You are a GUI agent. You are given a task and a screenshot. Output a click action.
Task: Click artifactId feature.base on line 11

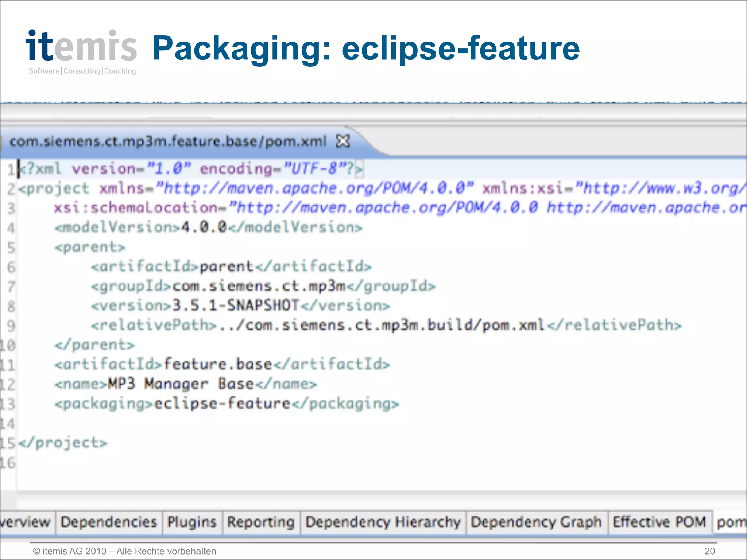[x=222, y=364]
